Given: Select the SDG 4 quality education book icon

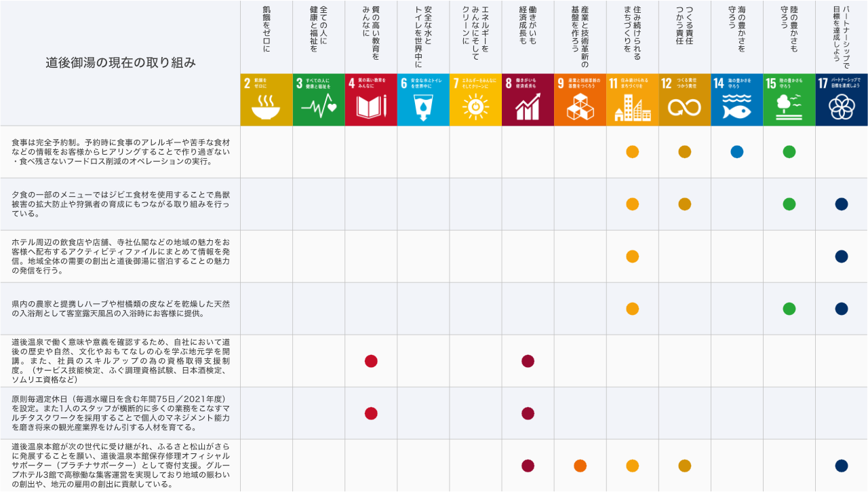Looking at the screenshot, I should (371, 100).
